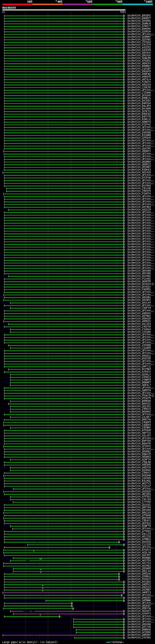Click the UniRef100_Q4TIV8 label

(139, 627)
